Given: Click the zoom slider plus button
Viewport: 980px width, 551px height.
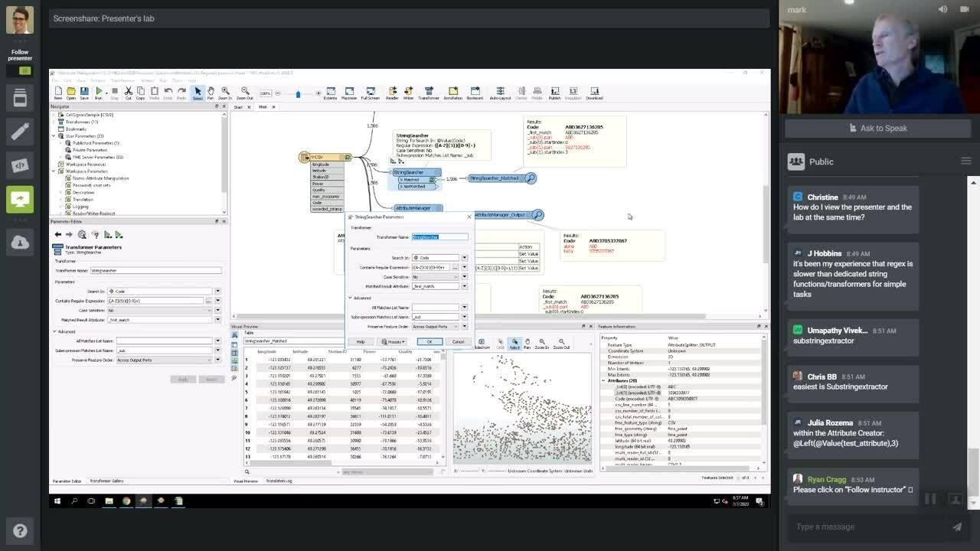Looking at the screenshot, I should click(x=318, y=93).
